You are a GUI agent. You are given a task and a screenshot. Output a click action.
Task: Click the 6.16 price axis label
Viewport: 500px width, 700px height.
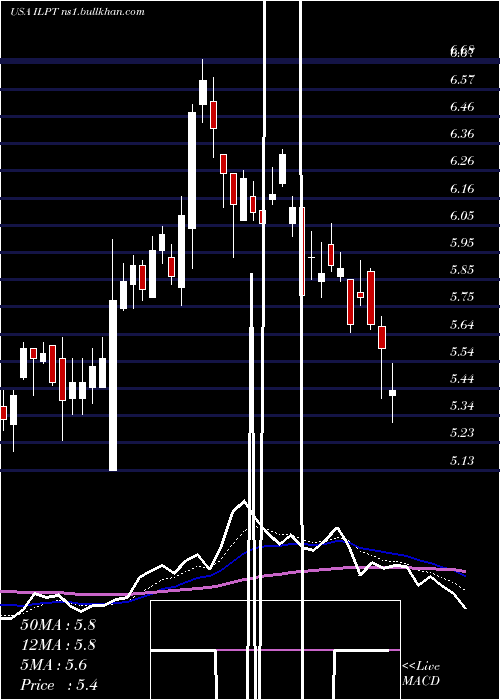click(x=462, y=188)
